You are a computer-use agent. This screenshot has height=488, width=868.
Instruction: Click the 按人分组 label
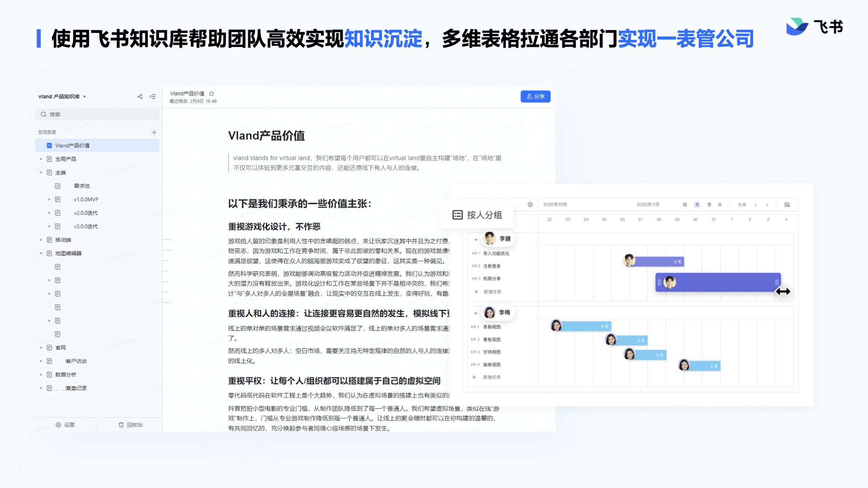coord(484,215)
